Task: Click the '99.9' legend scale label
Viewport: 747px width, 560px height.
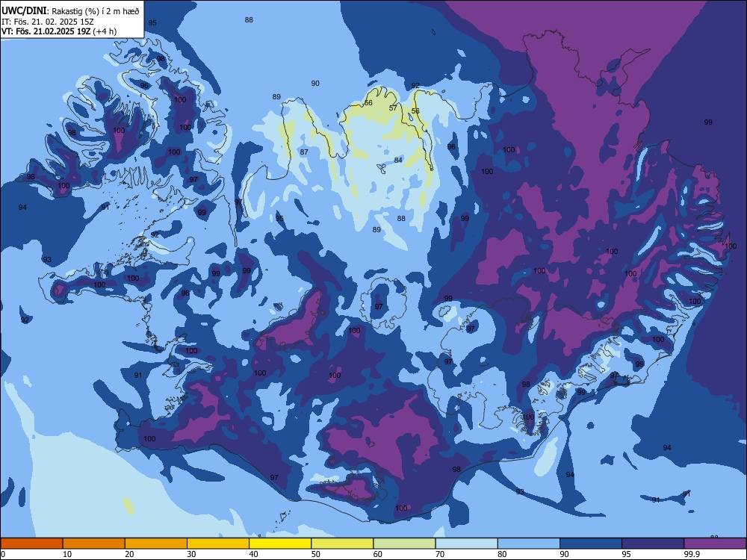Action: pyautogui.click(x=692, y=554)
